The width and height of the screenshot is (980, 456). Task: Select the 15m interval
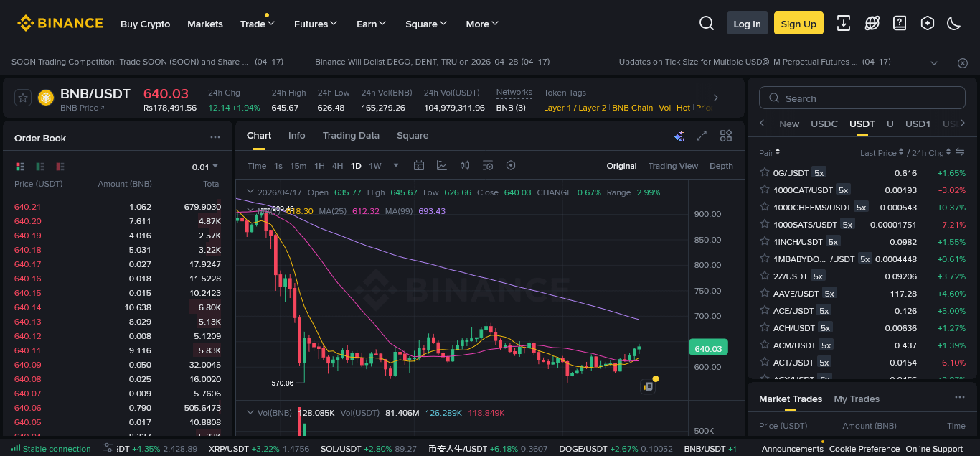[298, 166]
